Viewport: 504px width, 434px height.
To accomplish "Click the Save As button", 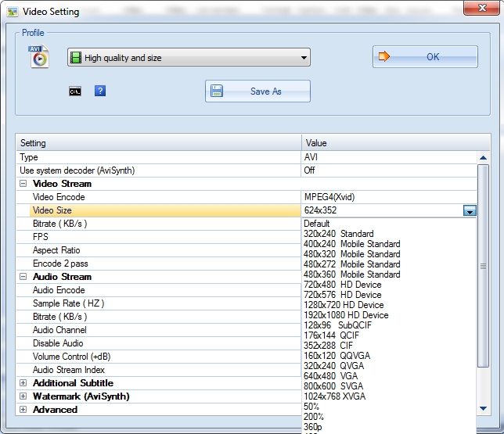I will coord(257,91).
